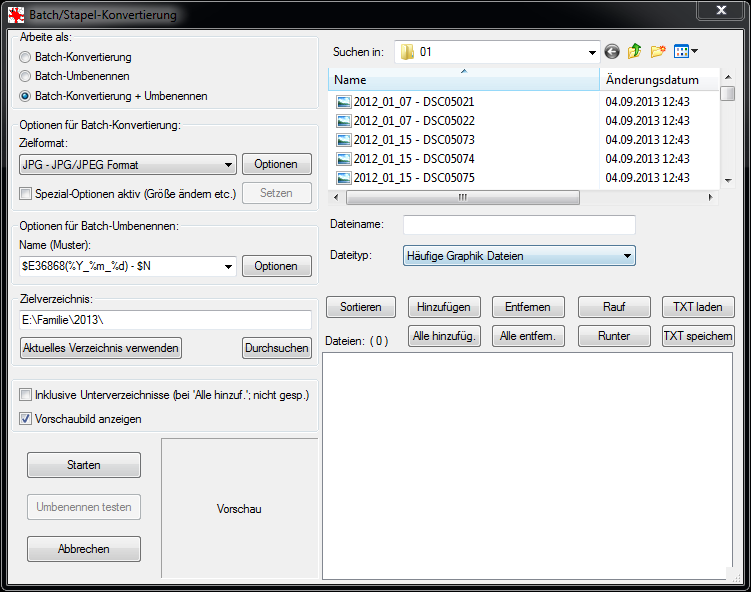751x592 pixels.
Task: Select Batch-Konvertierung radio option
Action: [25, 58]
